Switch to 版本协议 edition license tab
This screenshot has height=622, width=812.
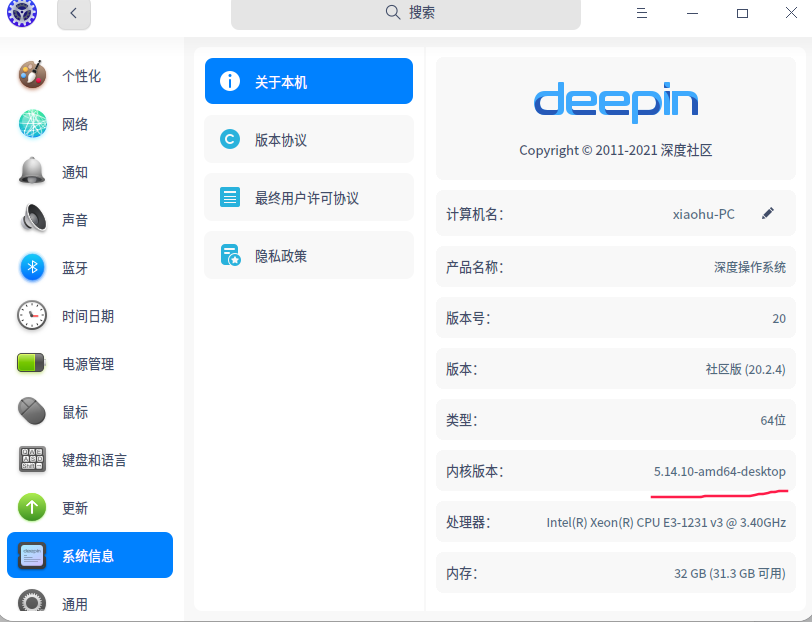[x=308, y=140]
